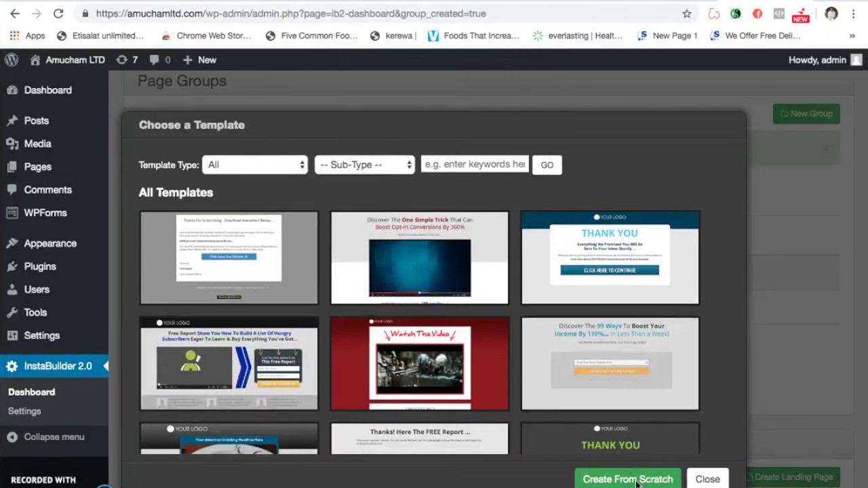Open Template Type dropdown
This screenshot has width=868, height=488.
pyautogui.click(x=254, y=165)
